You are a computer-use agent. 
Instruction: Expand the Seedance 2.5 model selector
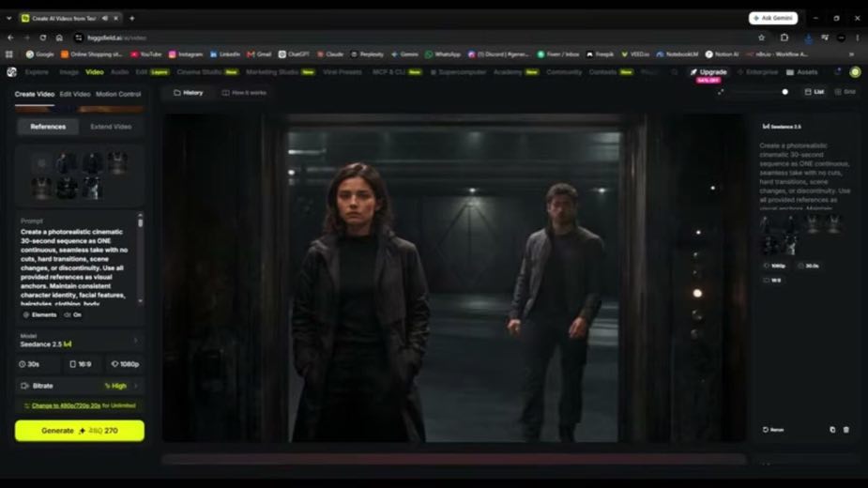tap(80, 340)
